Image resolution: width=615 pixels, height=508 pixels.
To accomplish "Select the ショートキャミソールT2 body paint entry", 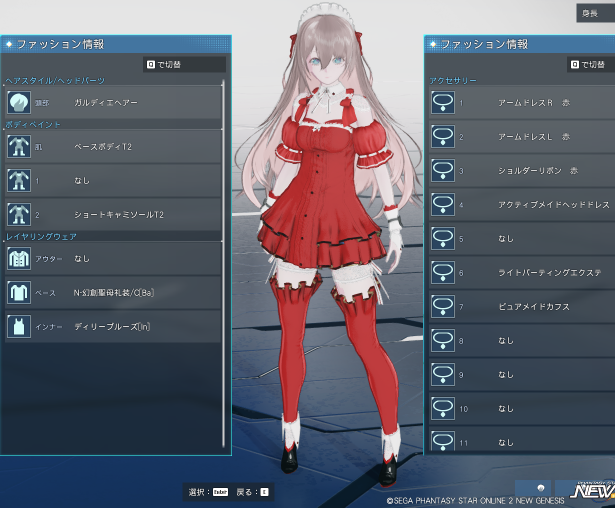I will coord(114,215).
